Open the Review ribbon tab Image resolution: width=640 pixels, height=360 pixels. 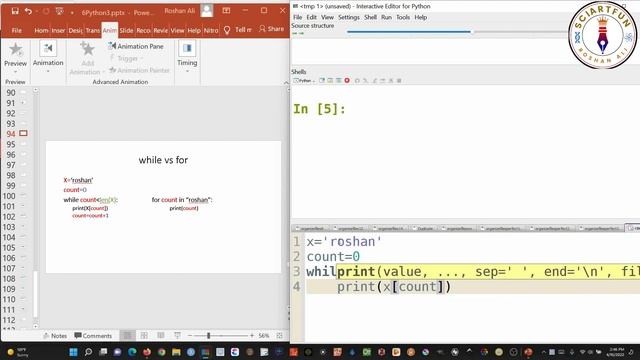pyautogui.click(x=160, y=31)
